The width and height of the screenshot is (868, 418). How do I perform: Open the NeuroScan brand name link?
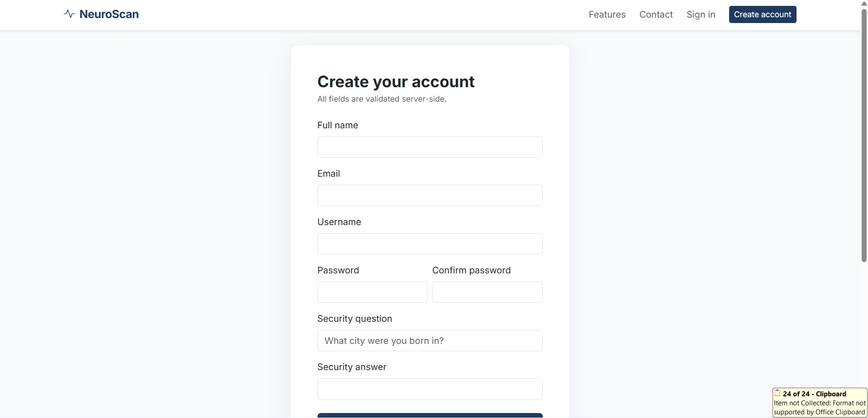109,14
